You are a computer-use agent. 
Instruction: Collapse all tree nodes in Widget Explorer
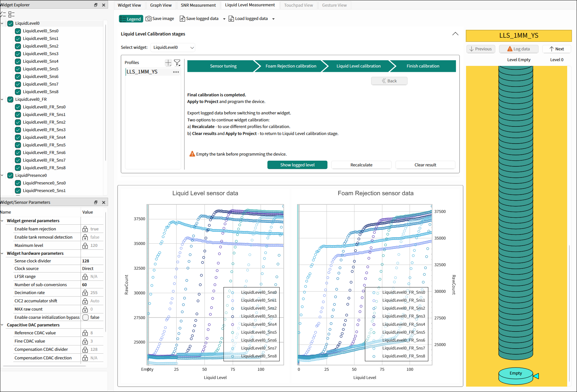click(11, 14)
